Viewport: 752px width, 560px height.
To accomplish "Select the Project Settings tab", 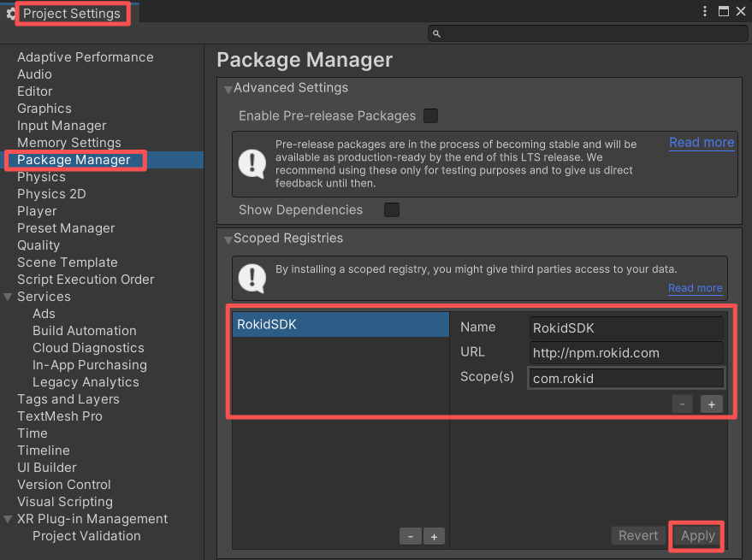I will (72, 14).
